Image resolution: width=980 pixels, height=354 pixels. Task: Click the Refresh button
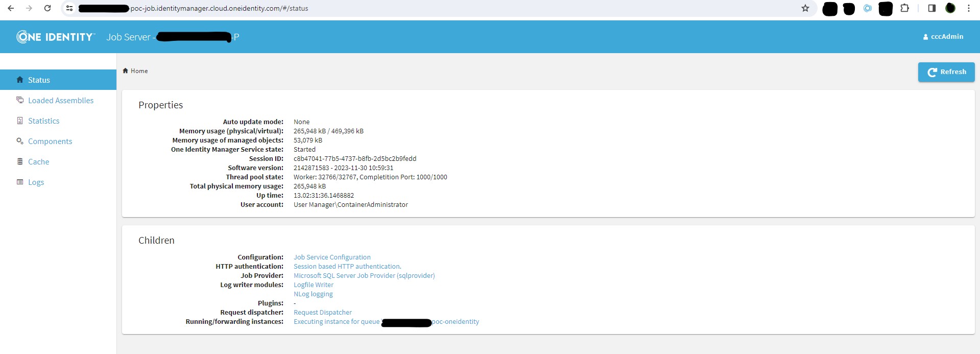(946, 72)
